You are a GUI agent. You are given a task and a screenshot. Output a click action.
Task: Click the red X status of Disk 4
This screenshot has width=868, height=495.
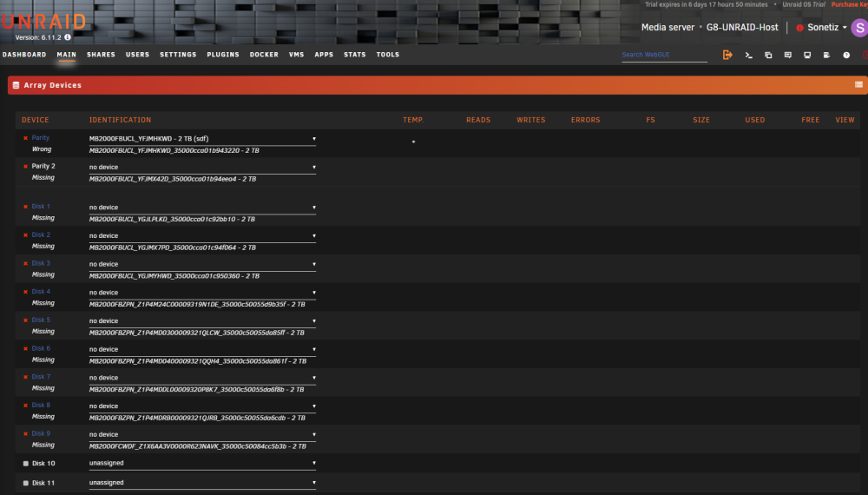tap(25, 292)
